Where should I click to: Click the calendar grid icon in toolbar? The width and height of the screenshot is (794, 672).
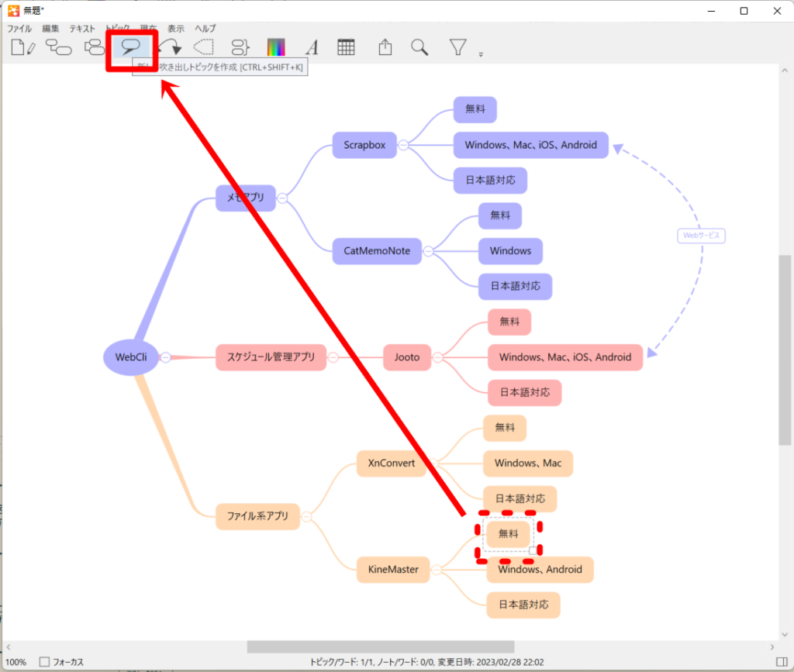[346, 48]
